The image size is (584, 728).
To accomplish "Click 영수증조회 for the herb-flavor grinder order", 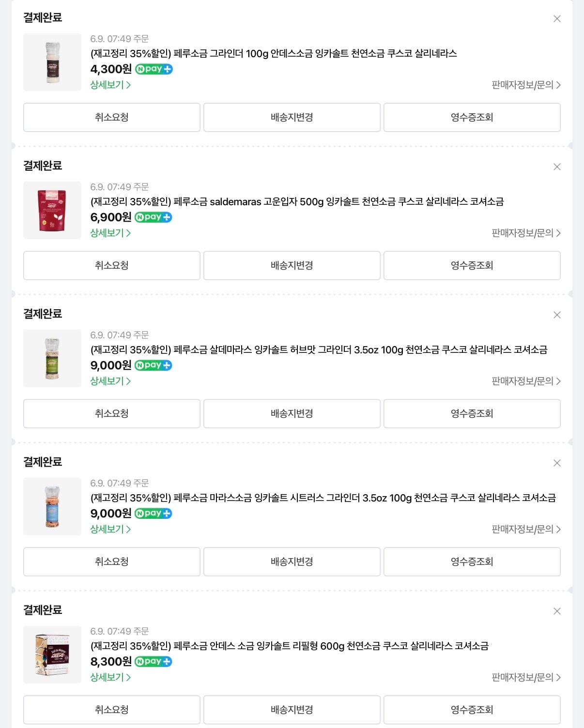I will 472,413.
